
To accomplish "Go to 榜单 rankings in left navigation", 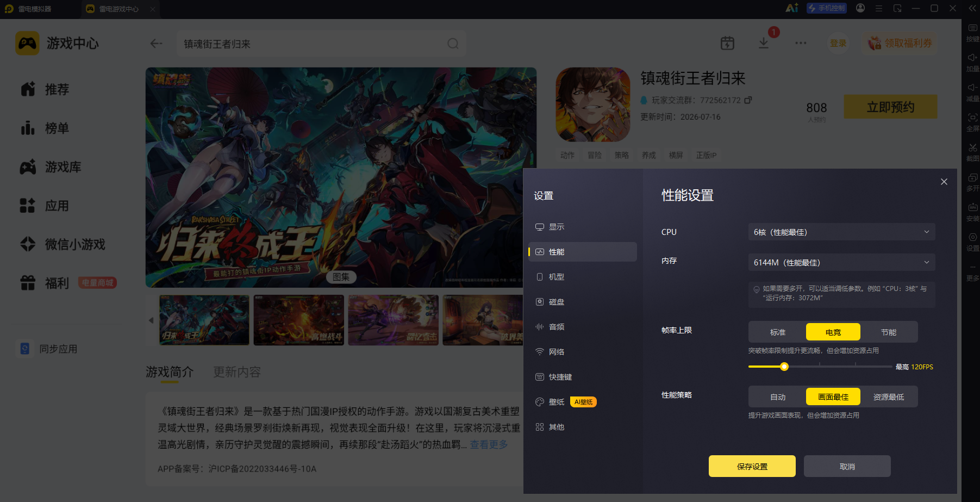I will 45,128.
